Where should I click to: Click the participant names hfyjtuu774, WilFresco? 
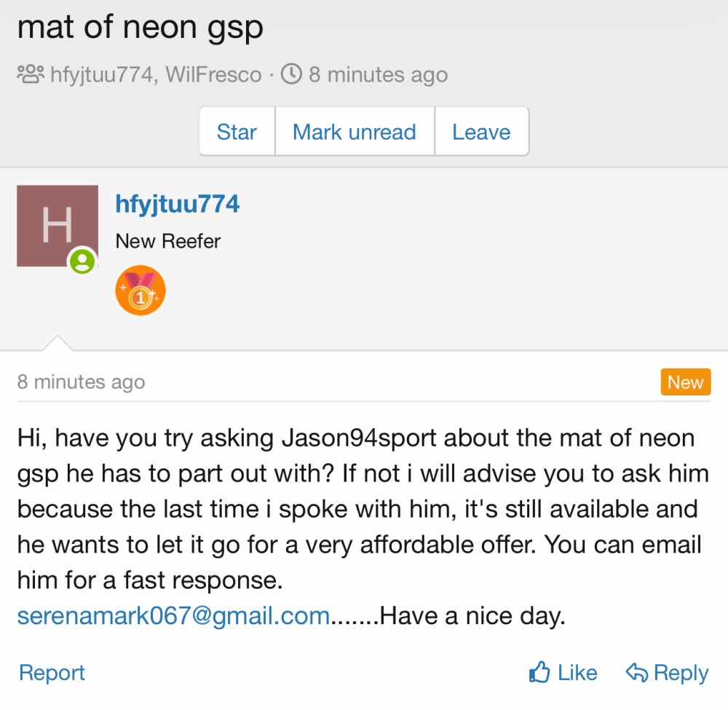[156, 74]
